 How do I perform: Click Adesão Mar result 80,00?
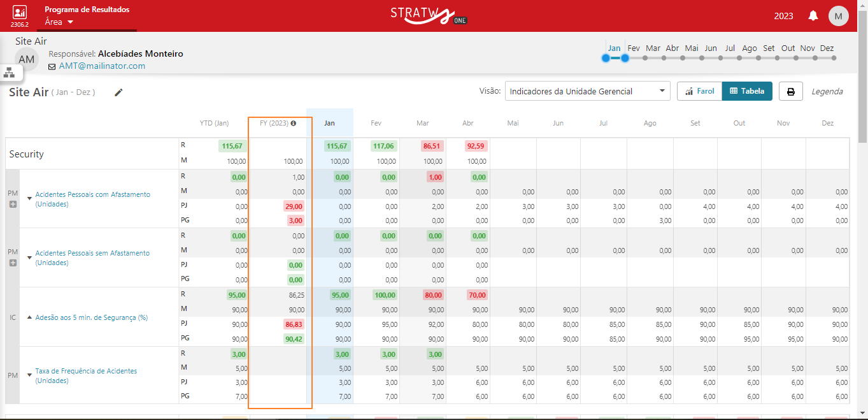click(433, 295)
